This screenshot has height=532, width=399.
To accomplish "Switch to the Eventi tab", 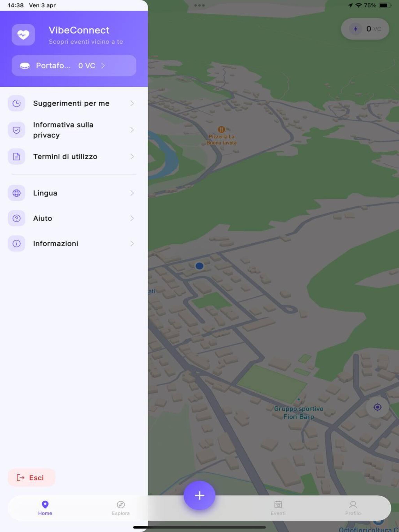I will [278, 508].
